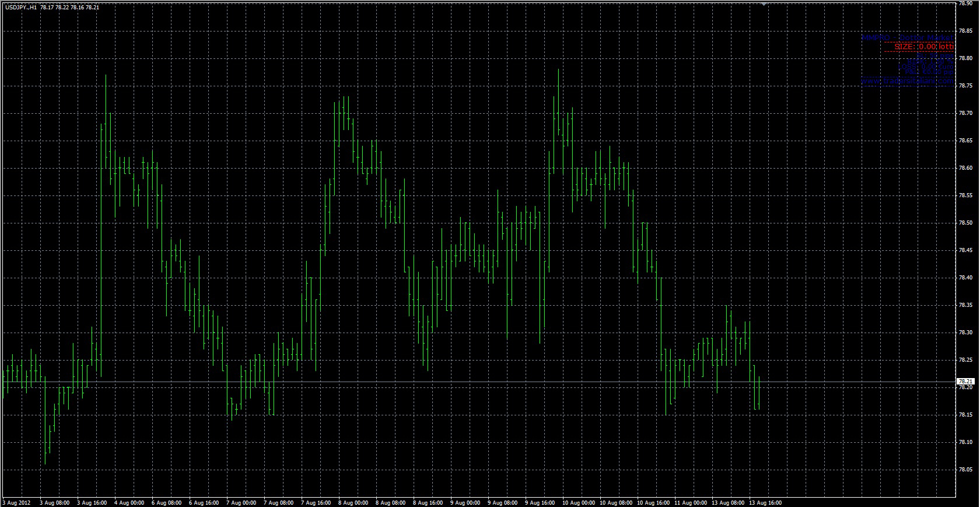Select the 78.80 price axis value
This screenshot has height=507, width=980.
[965, 58]
